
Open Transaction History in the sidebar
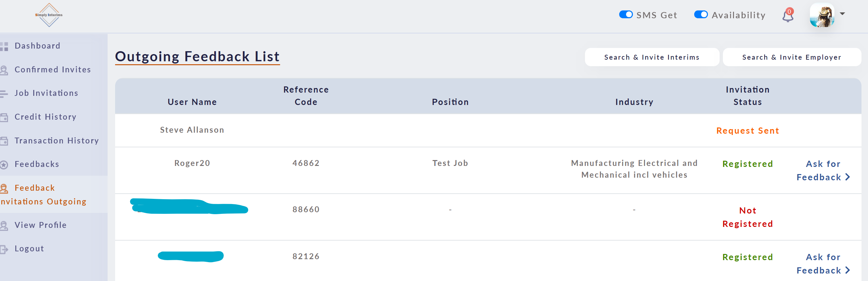click(x=56, y=140)
